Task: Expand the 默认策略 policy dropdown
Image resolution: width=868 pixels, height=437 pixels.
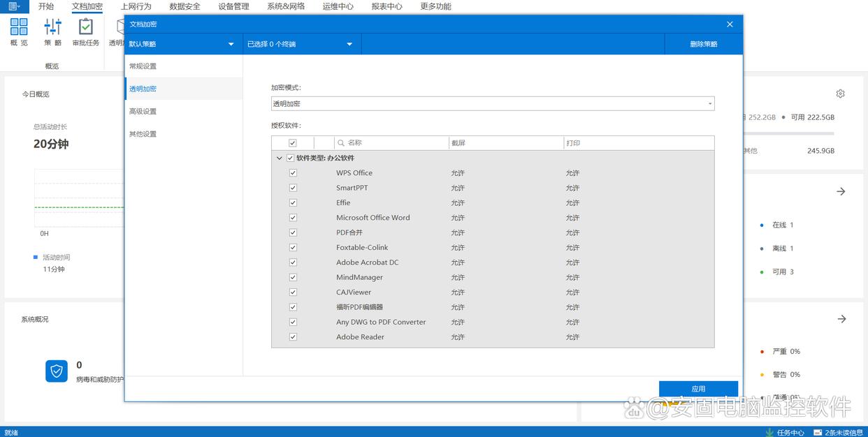Action: [x=231, y=44]
